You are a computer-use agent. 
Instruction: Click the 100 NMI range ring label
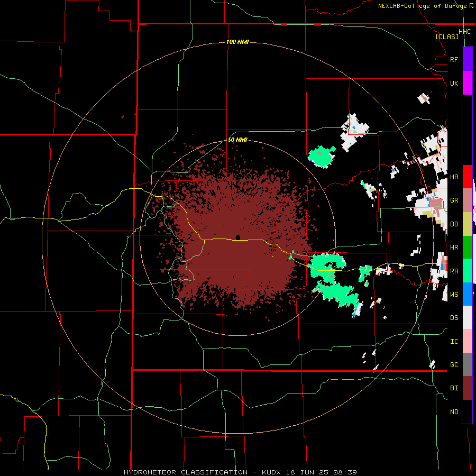(x=237, y=42)
